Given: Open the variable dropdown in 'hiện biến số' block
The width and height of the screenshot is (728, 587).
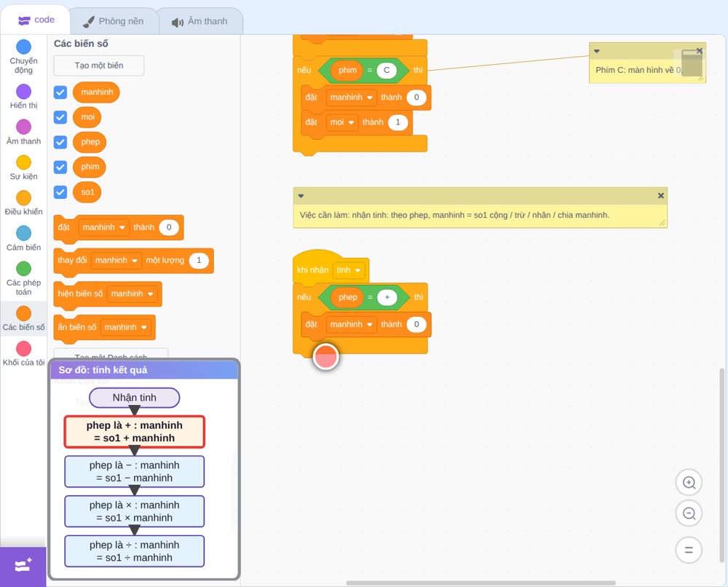Looking at the screenshot, I should 132,294.
